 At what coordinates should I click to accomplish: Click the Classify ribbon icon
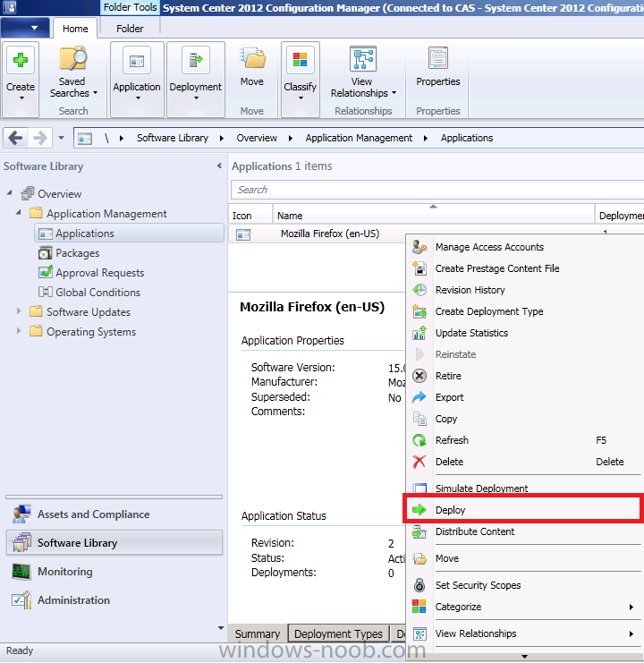pyautogui.click(x=300, y=60)
